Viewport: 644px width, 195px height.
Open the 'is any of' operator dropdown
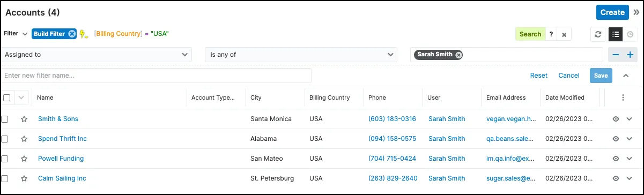301,55
